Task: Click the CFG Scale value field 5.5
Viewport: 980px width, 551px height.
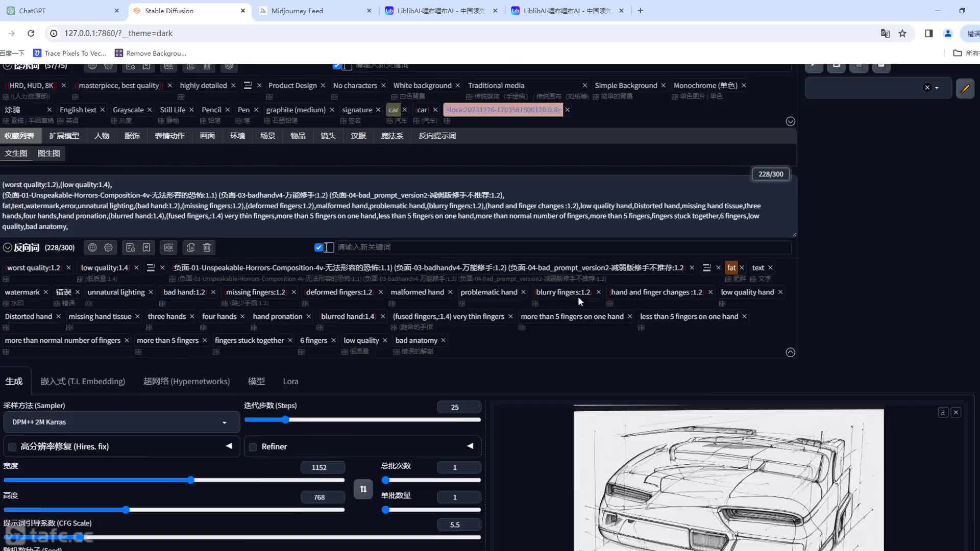Action: (459, 525)
